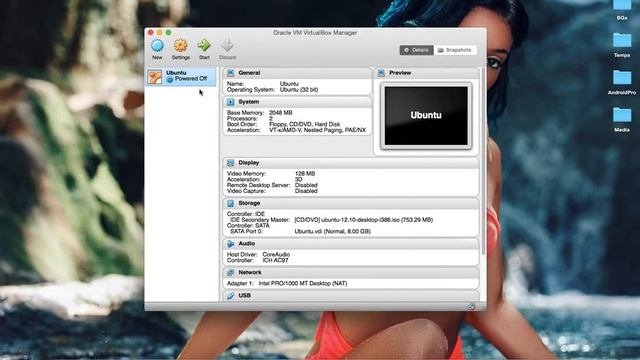Click the Ubuntu preview thumbnail
640x360 pixels.
click(x=426, y=116)
